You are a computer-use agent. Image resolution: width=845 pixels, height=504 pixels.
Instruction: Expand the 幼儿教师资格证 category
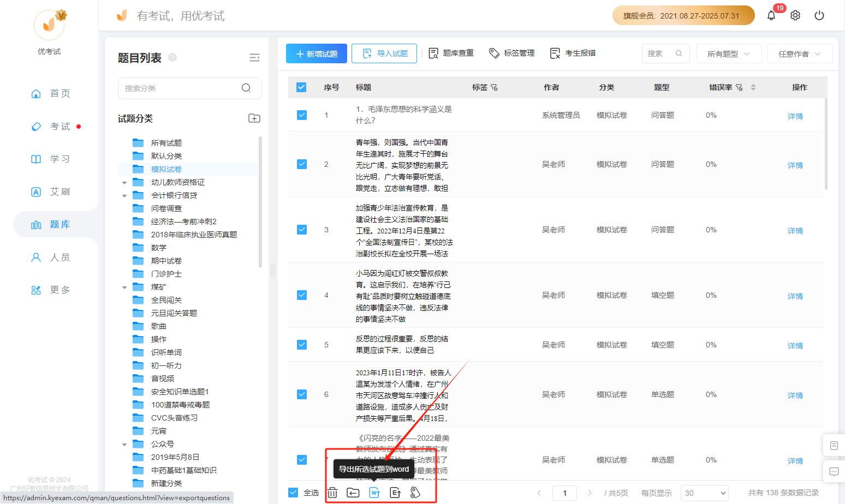point(124,183)
